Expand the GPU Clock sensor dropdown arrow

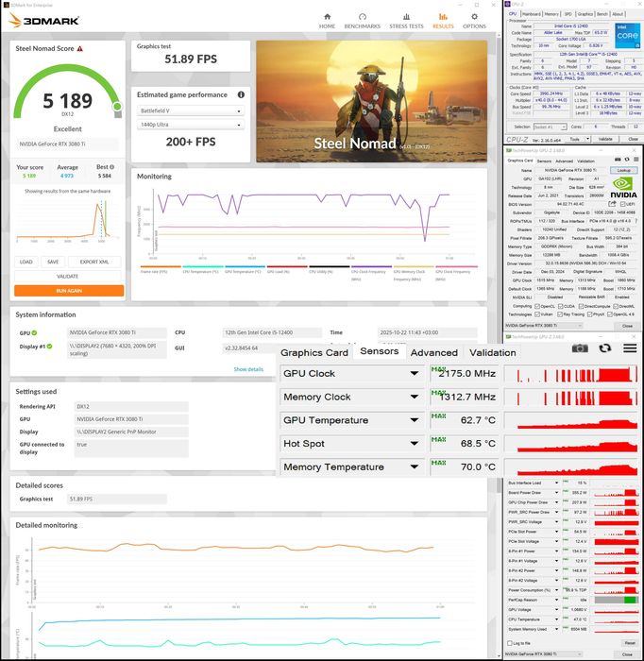click(x=415, y=374)
